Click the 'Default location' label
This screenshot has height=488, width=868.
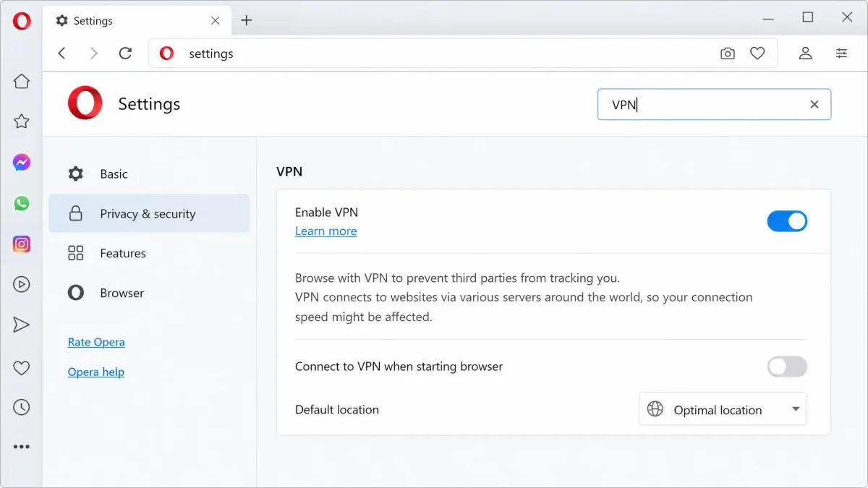pyautogui.click(x=337, y=410)
